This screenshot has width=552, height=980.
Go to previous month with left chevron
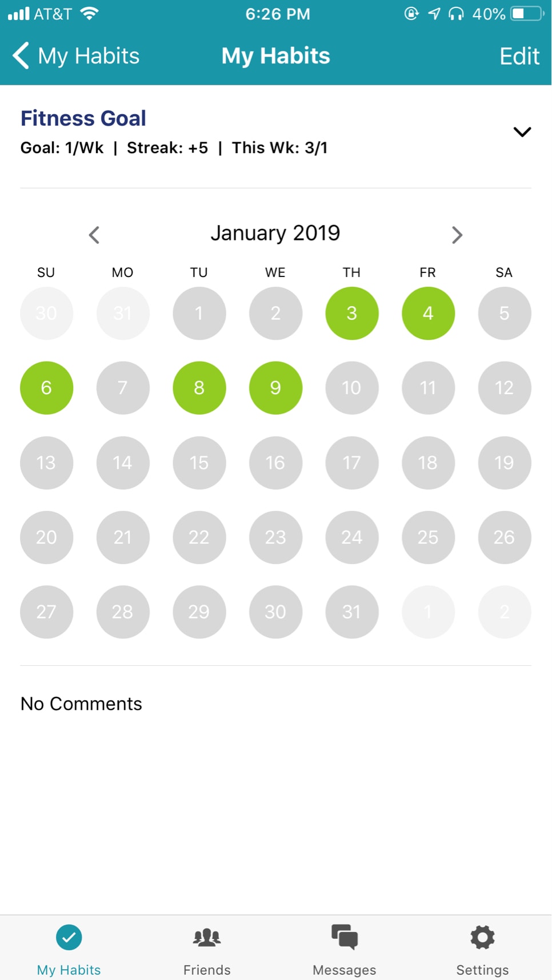pos(94,235)
